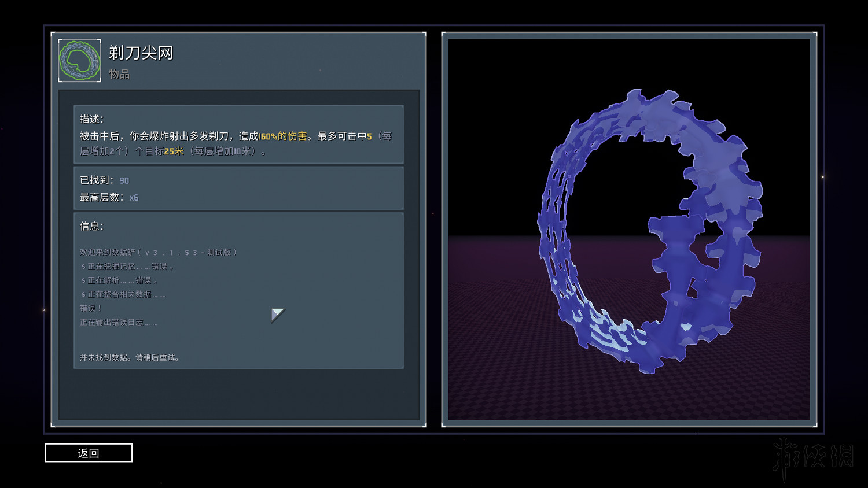Click the 游侠网 watermark logo

(x=813, y=457)
